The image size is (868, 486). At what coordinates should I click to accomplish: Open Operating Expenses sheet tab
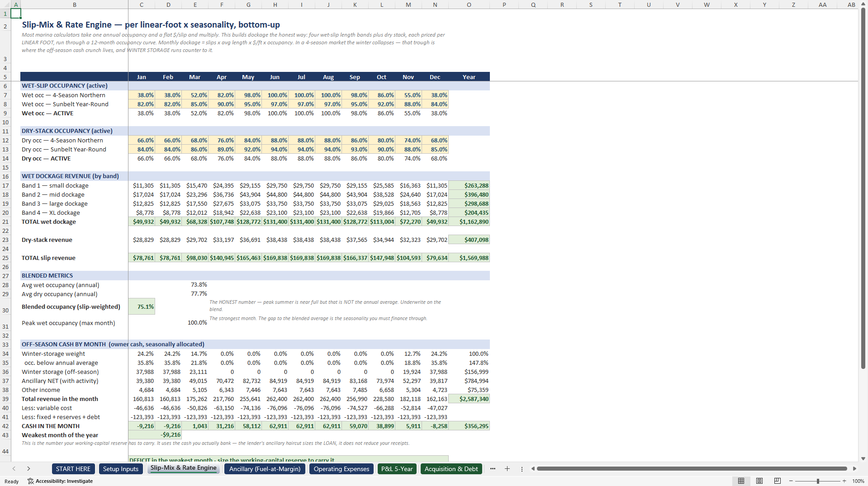pyautogui.click(x=342, y=469)
